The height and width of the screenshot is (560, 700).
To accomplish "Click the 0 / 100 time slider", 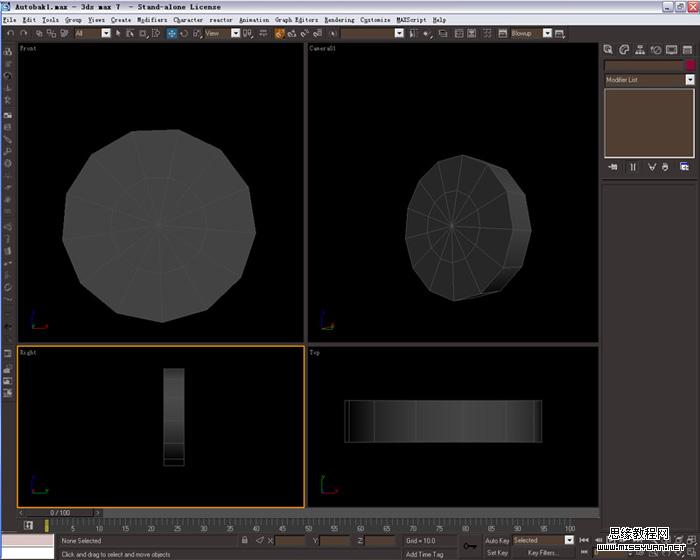I will pos(59,513).
